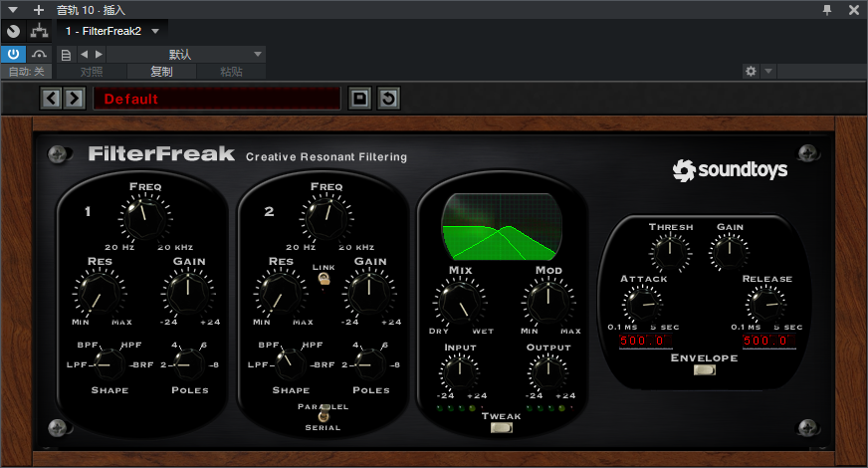Flip the Parallel/Serial toggle switch
The image size is (868, 468).
click(325, 412)
